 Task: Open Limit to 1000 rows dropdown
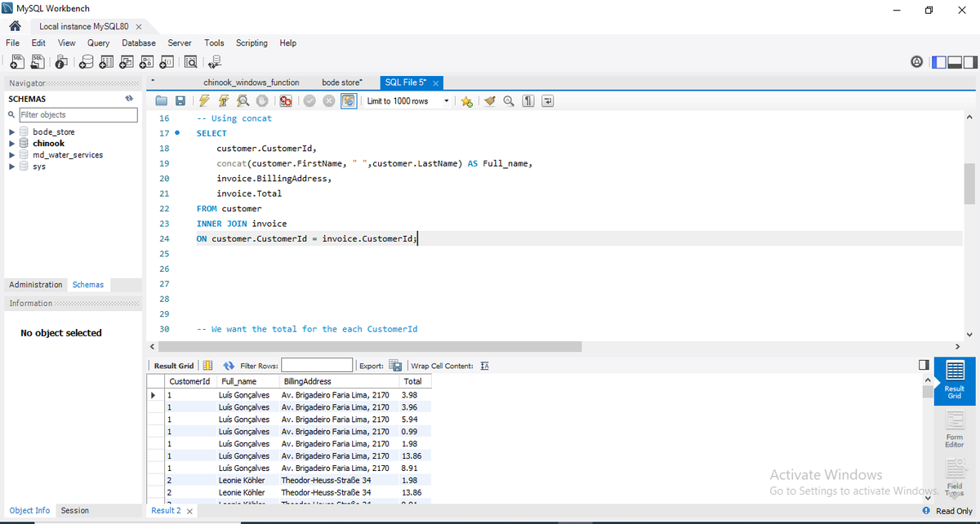point(408,101)
